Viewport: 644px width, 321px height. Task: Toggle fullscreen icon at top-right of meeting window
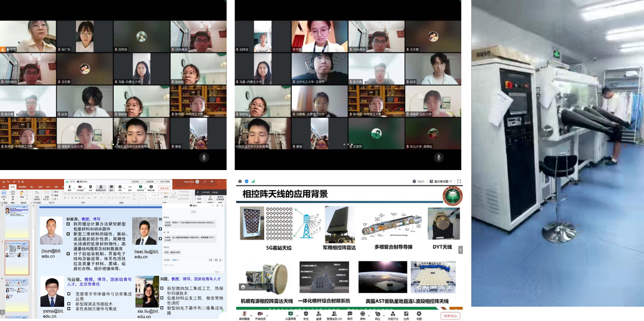459,182
